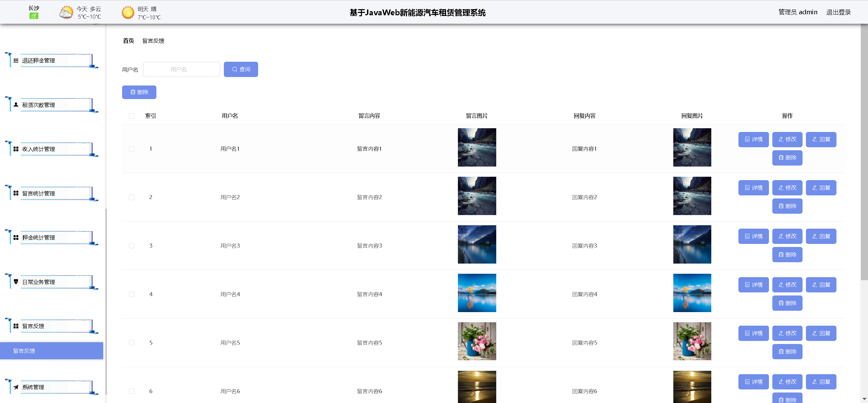Image resolution: width=868 pixels, height=403 pixels.
Task: Click the 用户名 search input field
Action: point(181,70)
